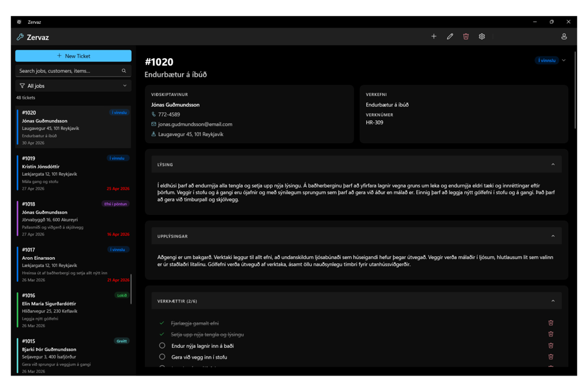588x392 pixels.
Task: Click overdue date 16 Apr 2026 on ticket #1018
Action: pos(118,235)
